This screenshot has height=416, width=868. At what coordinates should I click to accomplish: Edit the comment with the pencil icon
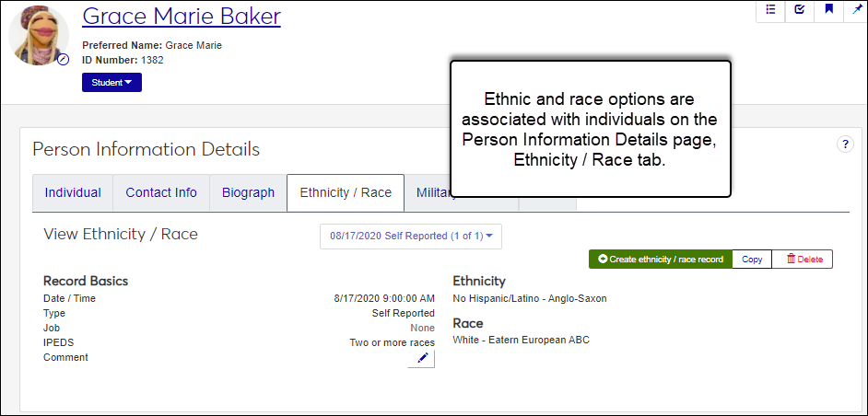[x=422, y=358]
